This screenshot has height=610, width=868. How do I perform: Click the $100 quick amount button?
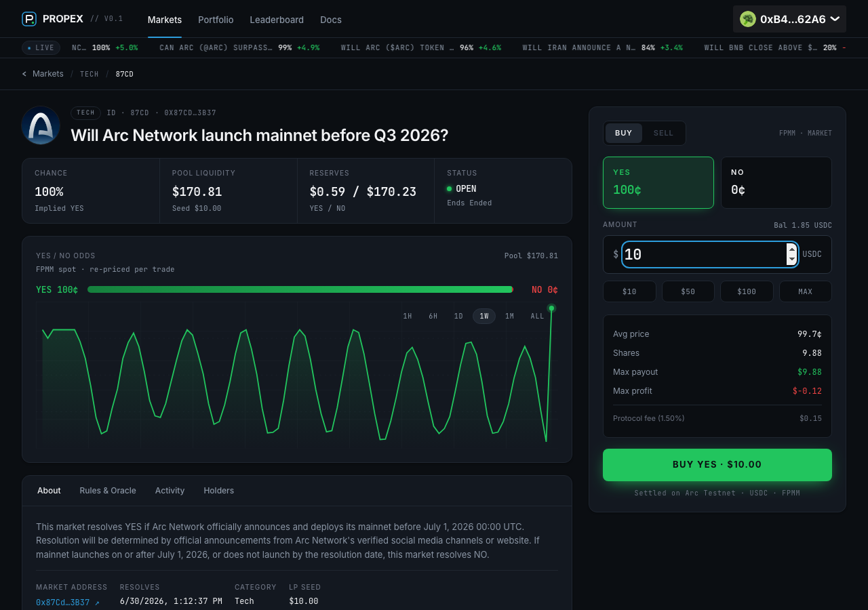tap(747, 291)
